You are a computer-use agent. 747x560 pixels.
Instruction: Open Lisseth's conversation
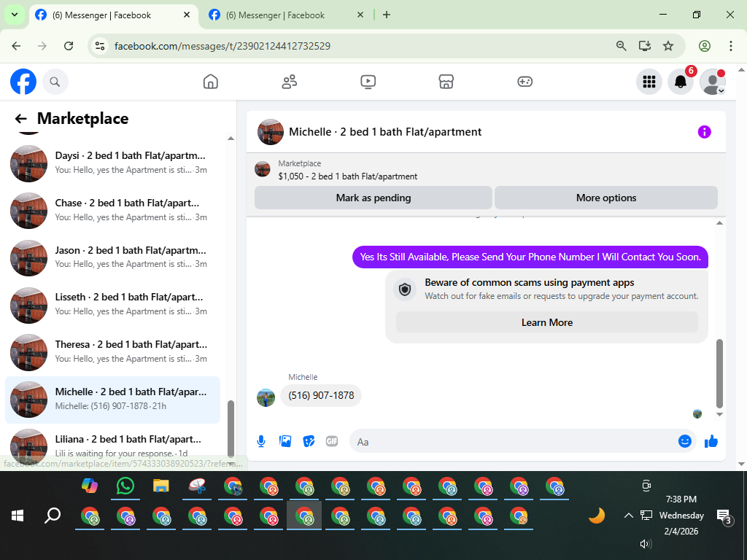point(113,304)
